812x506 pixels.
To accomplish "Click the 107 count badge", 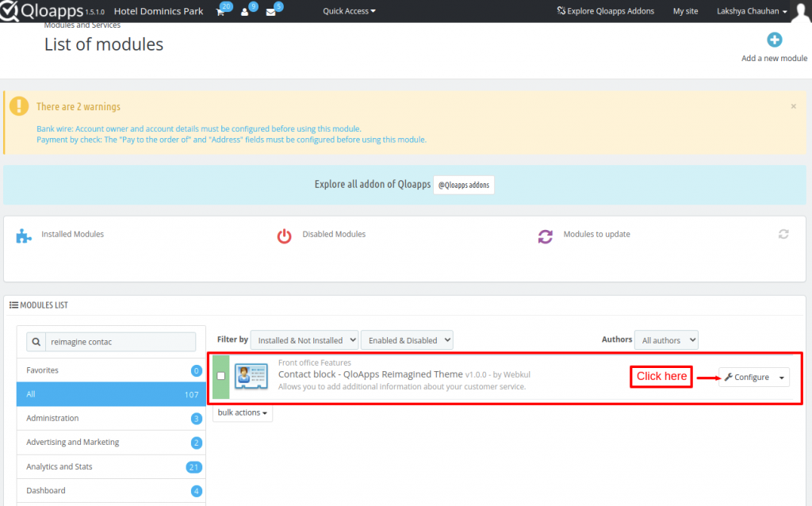I will 192,395.
